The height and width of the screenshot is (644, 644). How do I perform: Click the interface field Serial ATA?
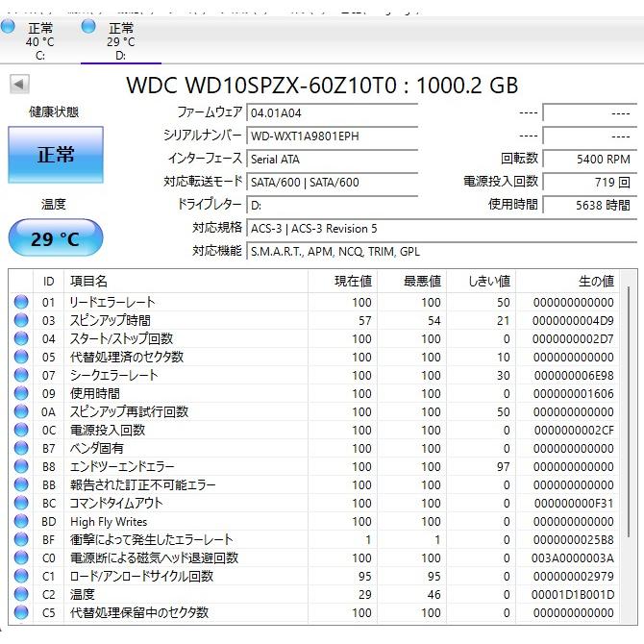332,159
